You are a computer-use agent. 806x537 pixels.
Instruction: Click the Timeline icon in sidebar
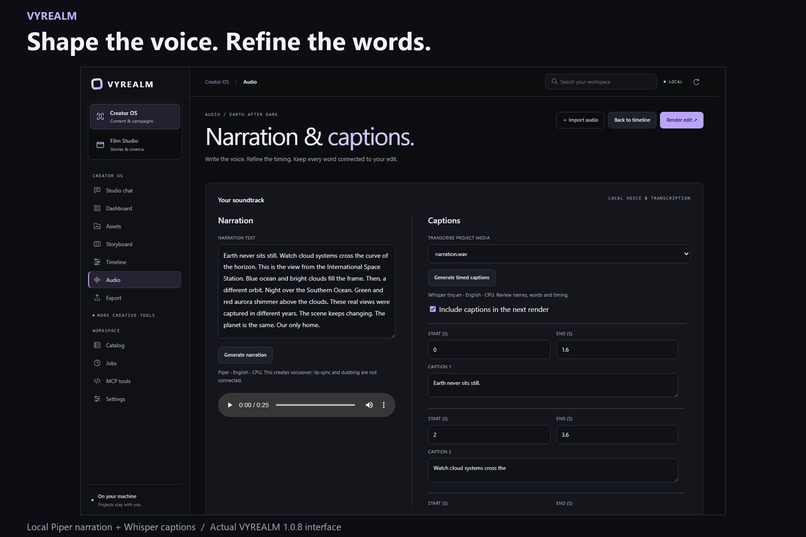click(97, 262)
